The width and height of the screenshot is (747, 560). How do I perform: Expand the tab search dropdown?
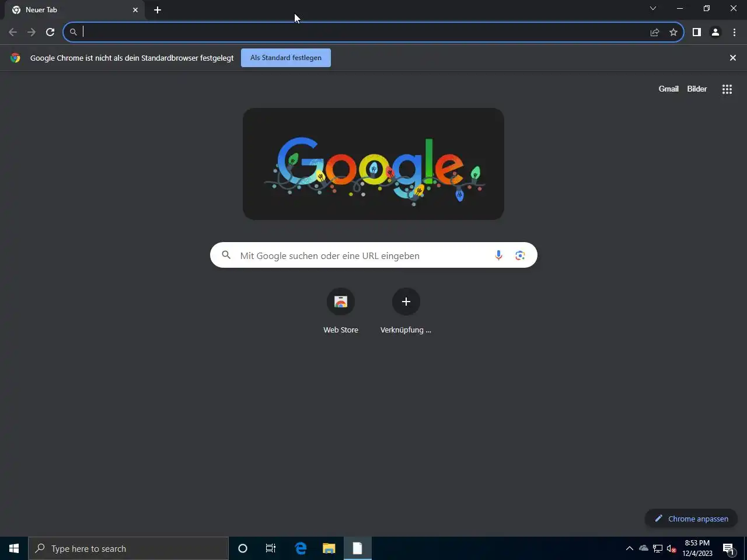653,8
